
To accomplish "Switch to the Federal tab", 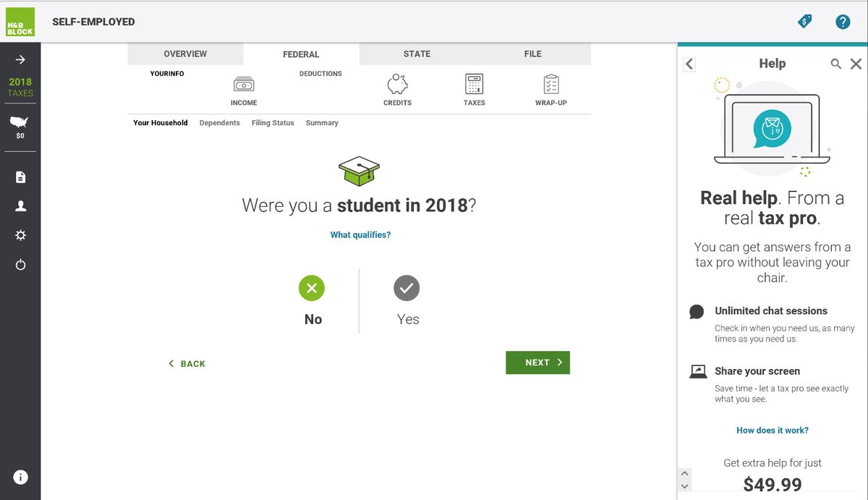I will pos(301,54).
